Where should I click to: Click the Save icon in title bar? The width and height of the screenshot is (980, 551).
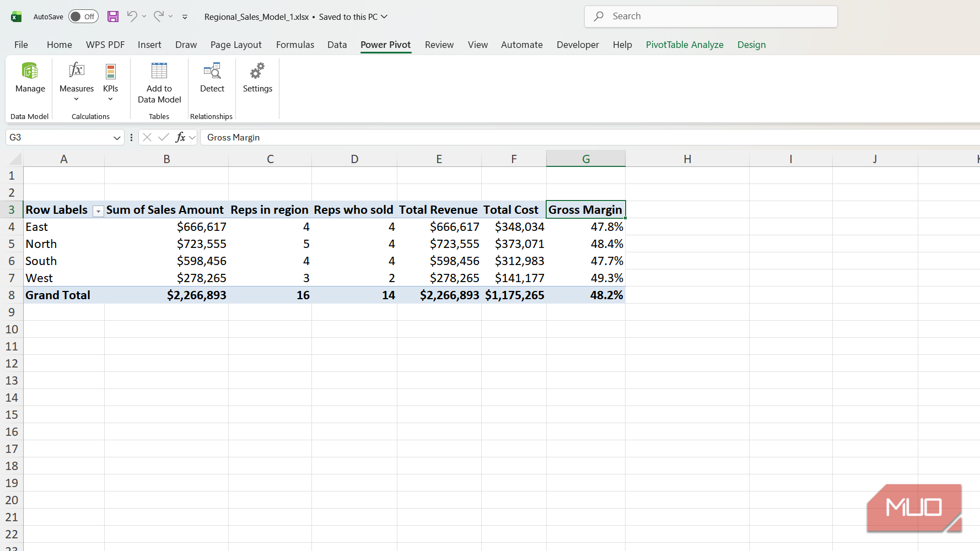tap(113, 17)
